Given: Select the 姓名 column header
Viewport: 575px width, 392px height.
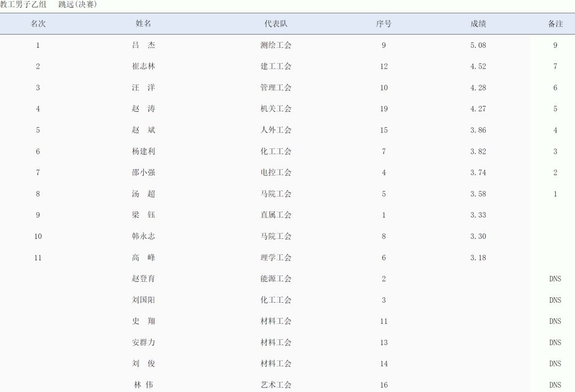Looking at the screenshot, I should click(x=144, y=24).
